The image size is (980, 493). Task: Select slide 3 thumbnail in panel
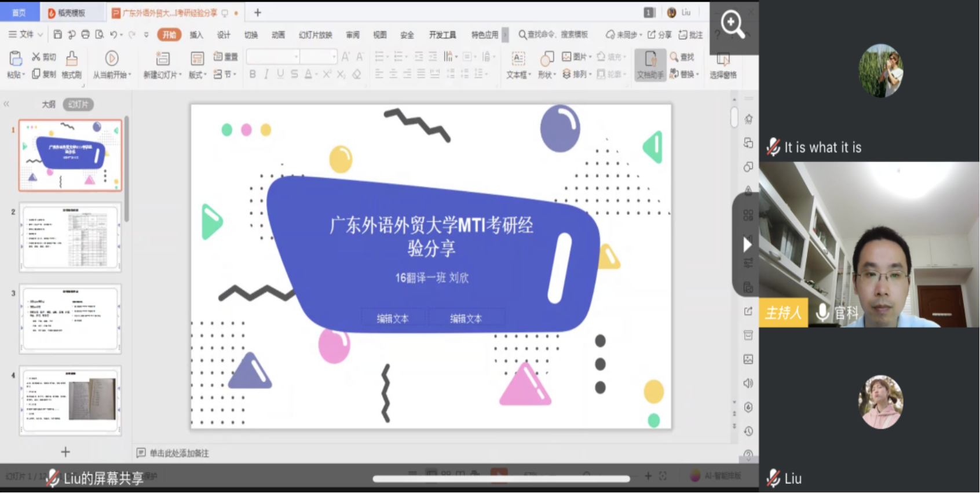point(70,318)
